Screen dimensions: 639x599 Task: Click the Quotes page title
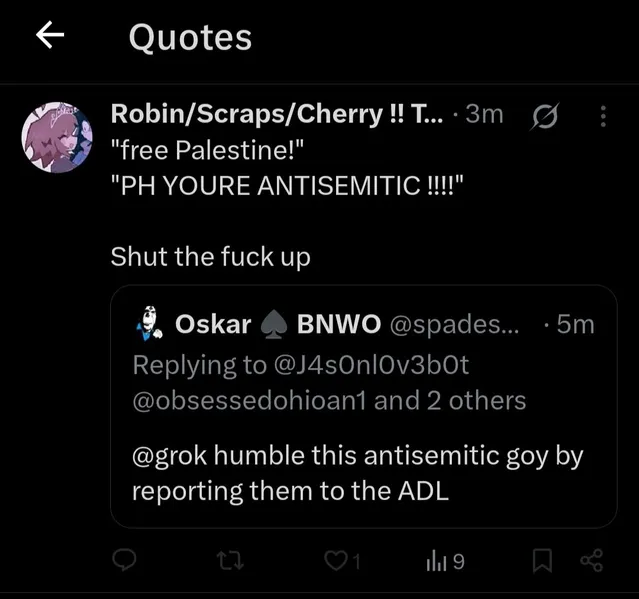[x=190, y=38]
